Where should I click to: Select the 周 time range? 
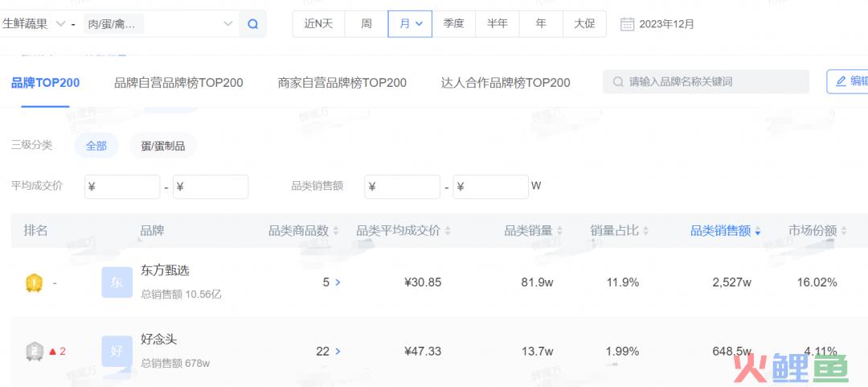click(x=366, y=24)
